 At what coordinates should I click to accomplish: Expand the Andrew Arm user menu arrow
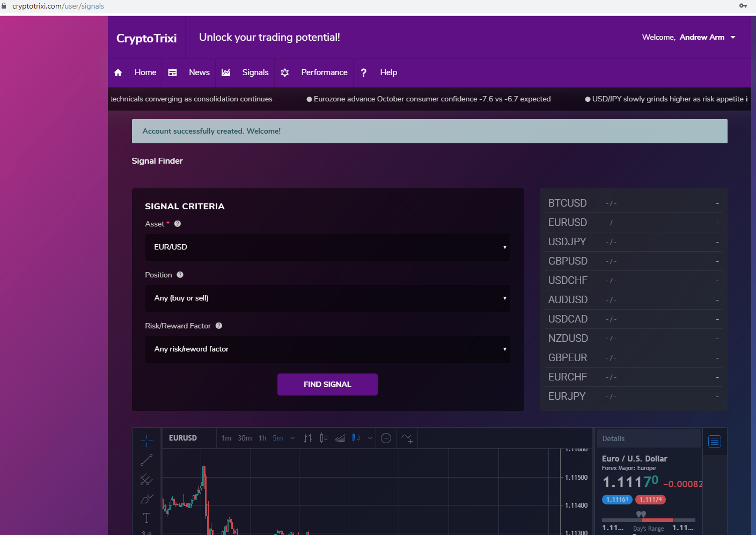tap(733, 38)
